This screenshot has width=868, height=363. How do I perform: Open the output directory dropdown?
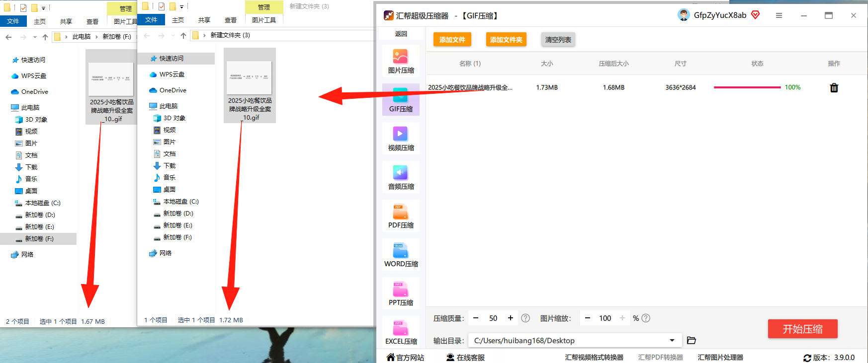pyautogui.click(x=672, y=341)
